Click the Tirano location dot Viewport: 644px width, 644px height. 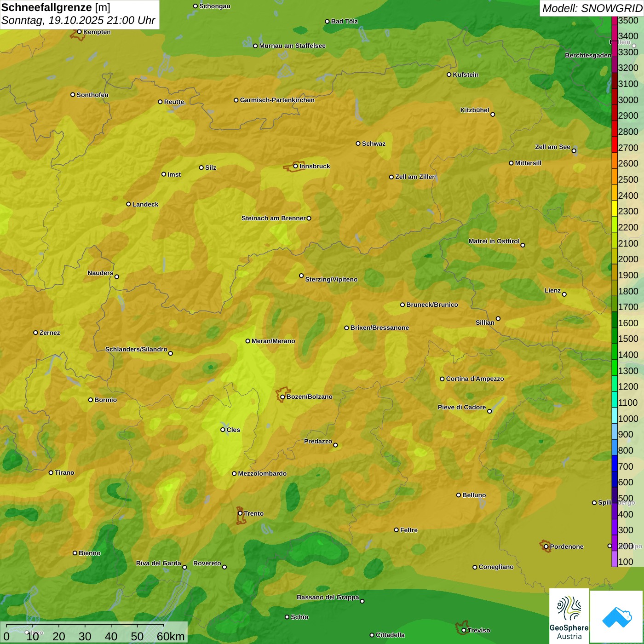(51, 472)
